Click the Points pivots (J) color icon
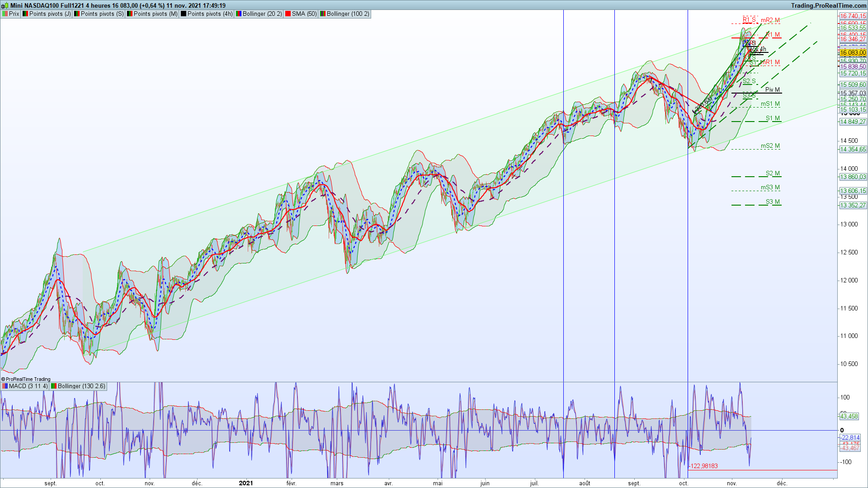Image resolution: width=868 pixels, height=488 pixels. (x=25, y=14)
